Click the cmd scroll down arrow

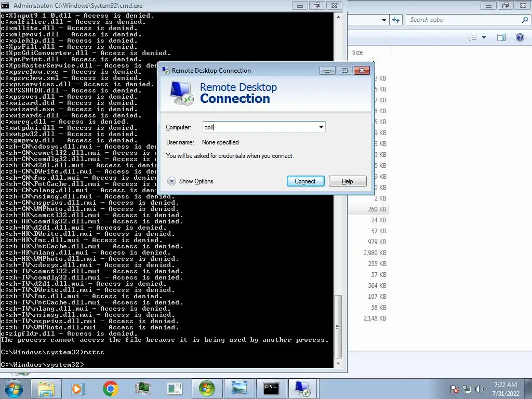(338, 363)
